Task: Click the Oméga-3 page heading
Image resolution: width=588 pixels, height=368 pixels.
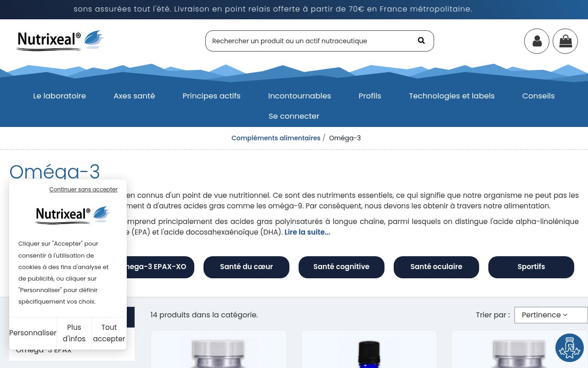Action: click(55, 171)
